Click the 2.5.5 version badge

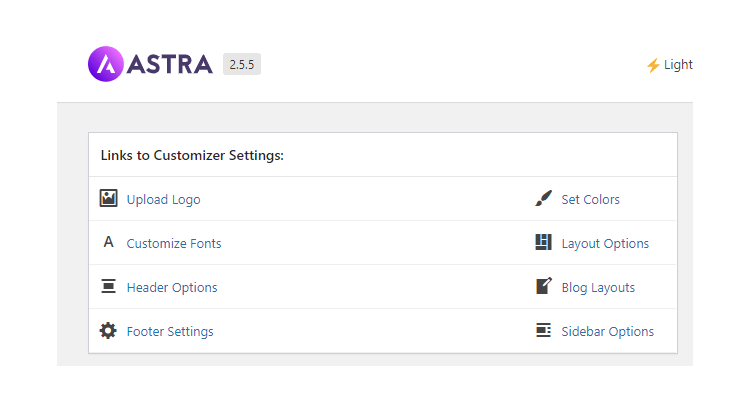coord(241,65)
